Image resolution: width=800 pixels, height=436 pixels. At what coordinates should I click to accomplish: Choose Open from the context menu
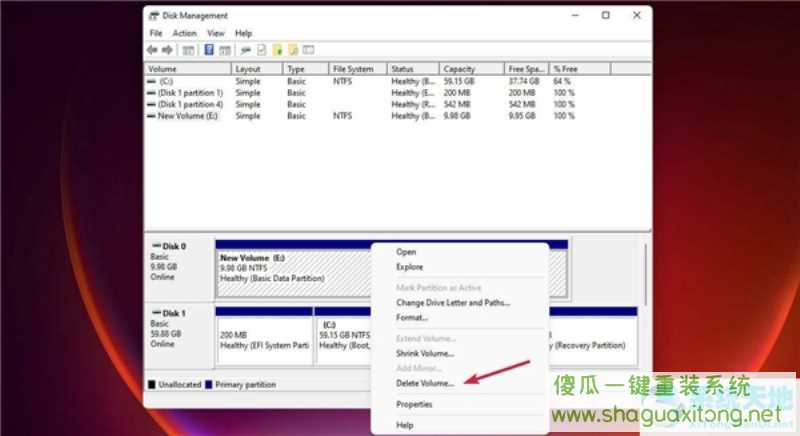406,252
